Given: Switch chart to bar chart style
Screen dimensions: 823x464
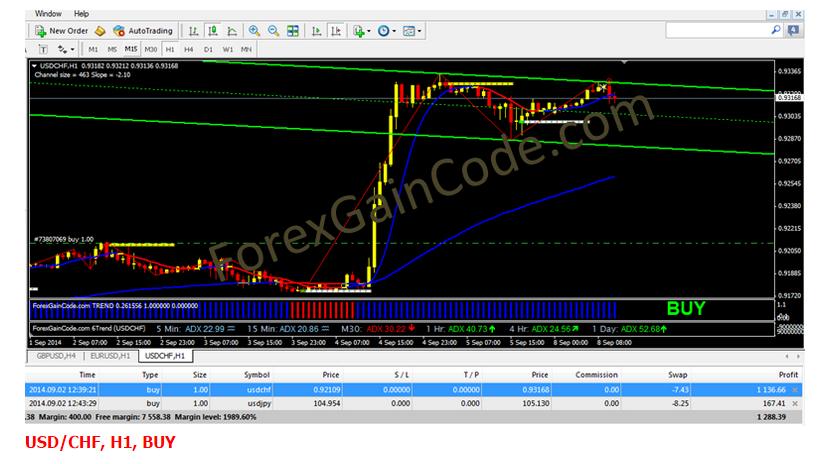Looking at the screenshot, I should [193, 31].
